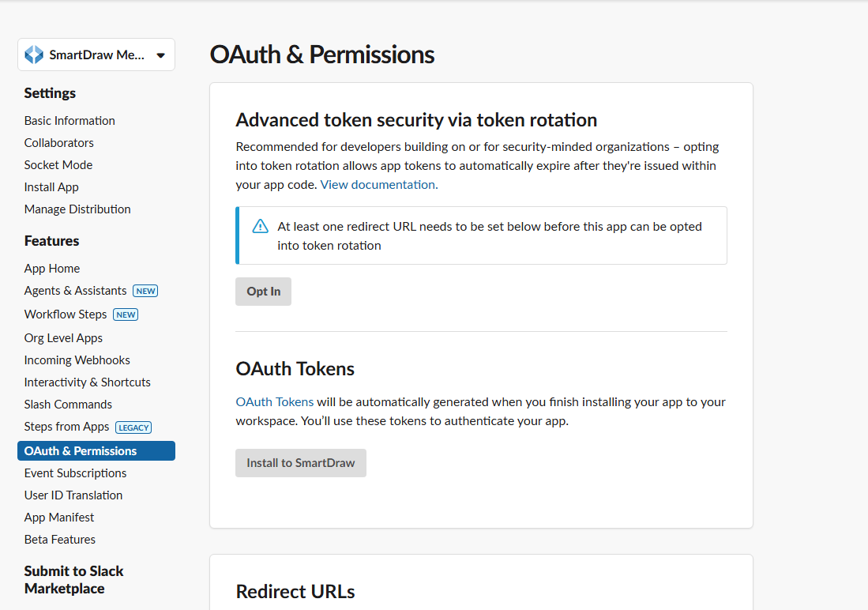Click the Opt In button for token rotation
This screenshot has width=868, height=610.
tap(263, 291)
